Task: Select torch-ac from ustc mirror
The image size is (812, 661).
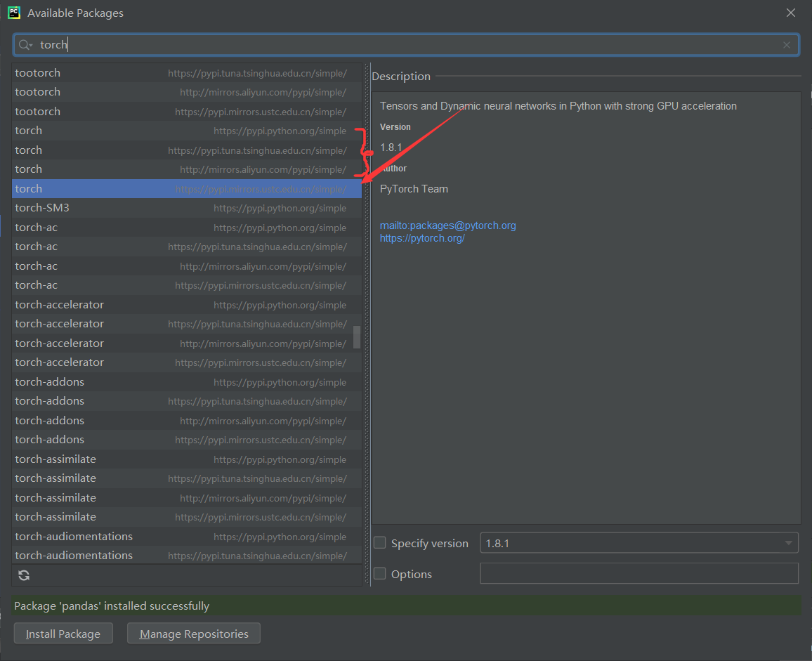Action: [186, 285]
